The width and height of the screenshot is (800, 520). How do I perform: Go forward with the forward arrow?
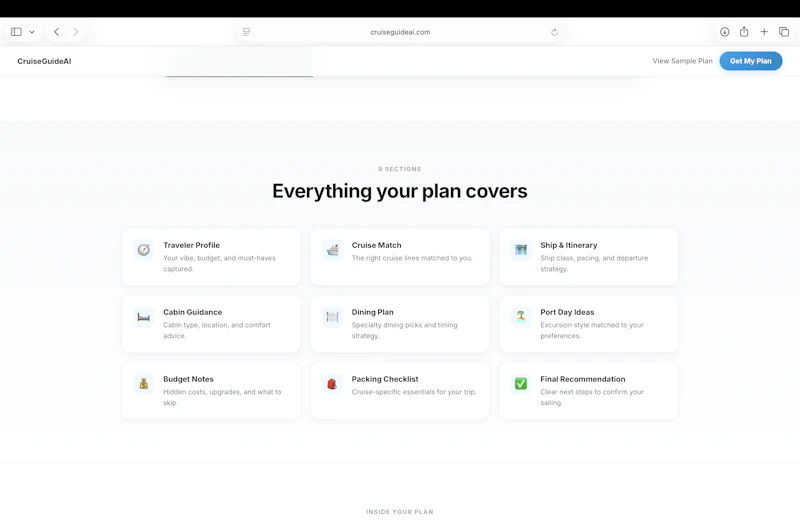click(x=76, y=32)
